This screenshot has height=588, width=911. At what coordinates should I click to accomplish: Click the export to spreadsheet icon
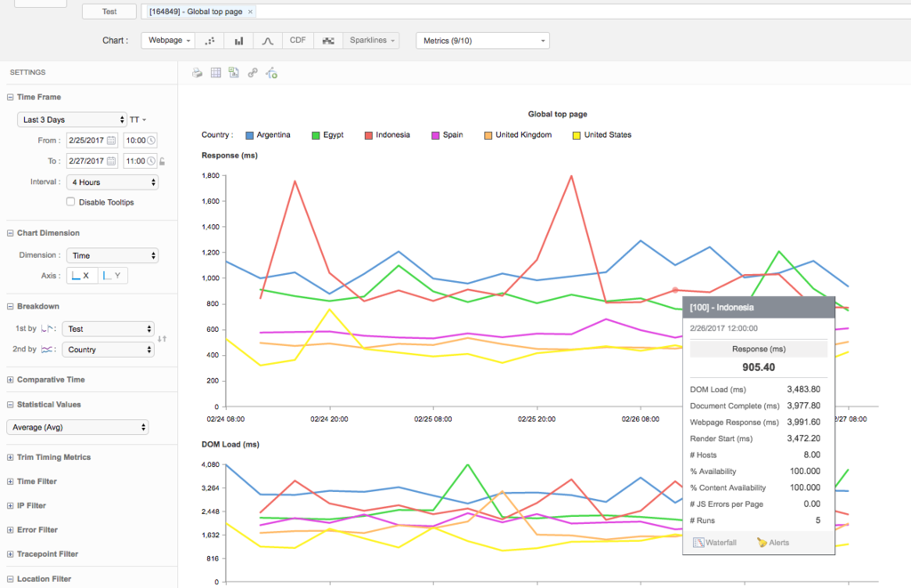[234, 73]
